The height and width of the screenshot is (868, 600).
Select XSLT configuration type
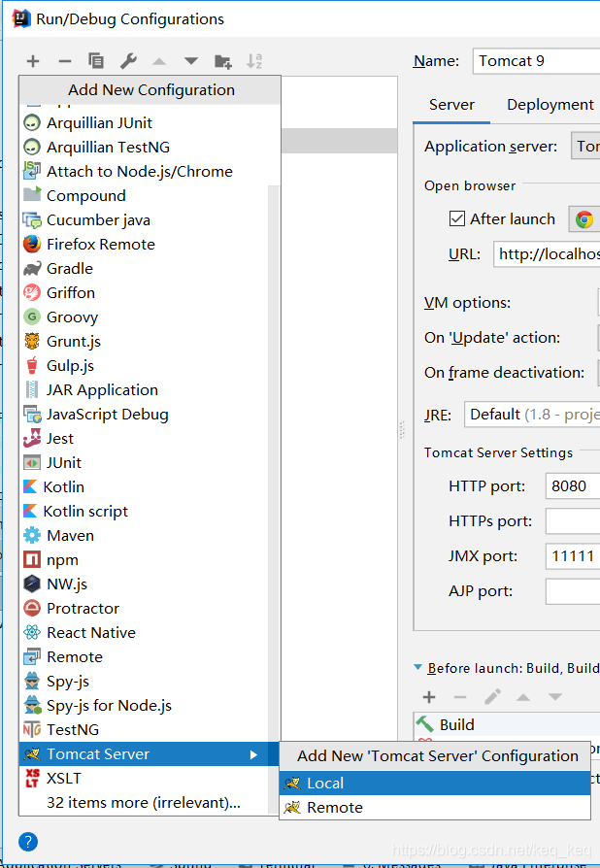click(x=144, y=779)
